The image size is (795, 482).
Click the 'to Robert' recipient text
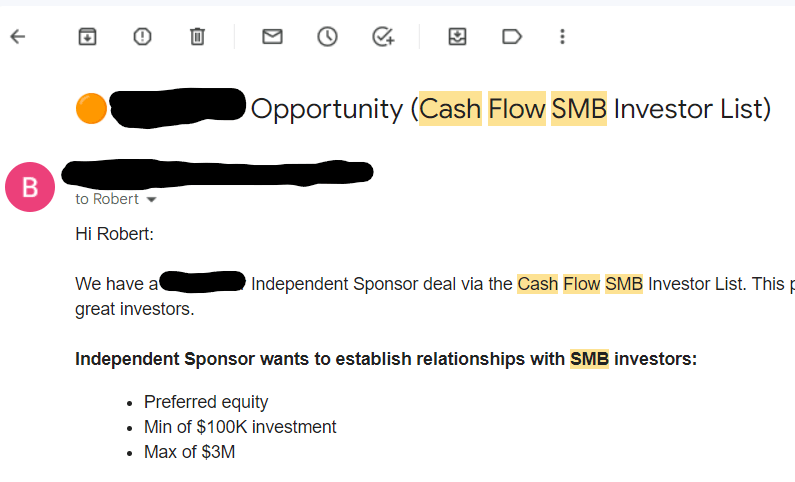coord(107,199)
